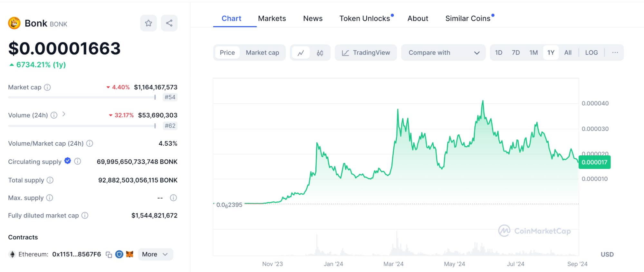Click the Ethereum logo in Contracts
The width and height of the screenshot is (644, 272).
(12, 254)
